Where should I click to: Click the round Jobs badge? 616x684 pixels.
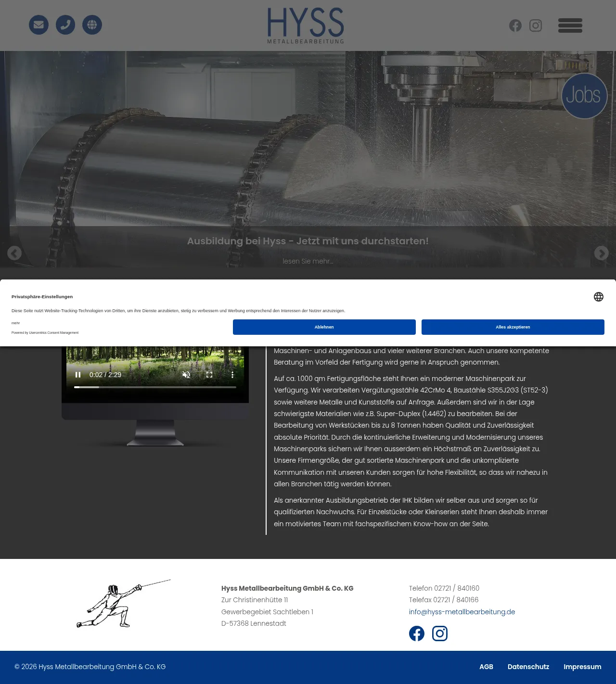[x=584, y=96]
